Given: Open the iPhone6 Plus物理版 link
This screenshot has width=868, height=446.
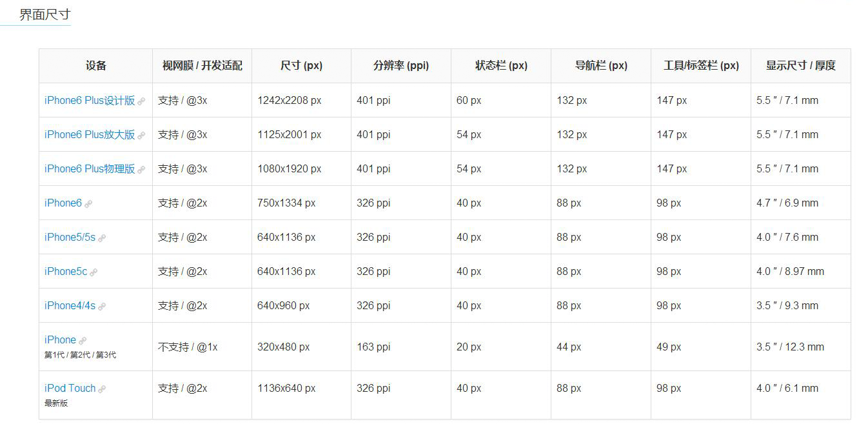Looking at the screenshot, I should tap(90, 169).
